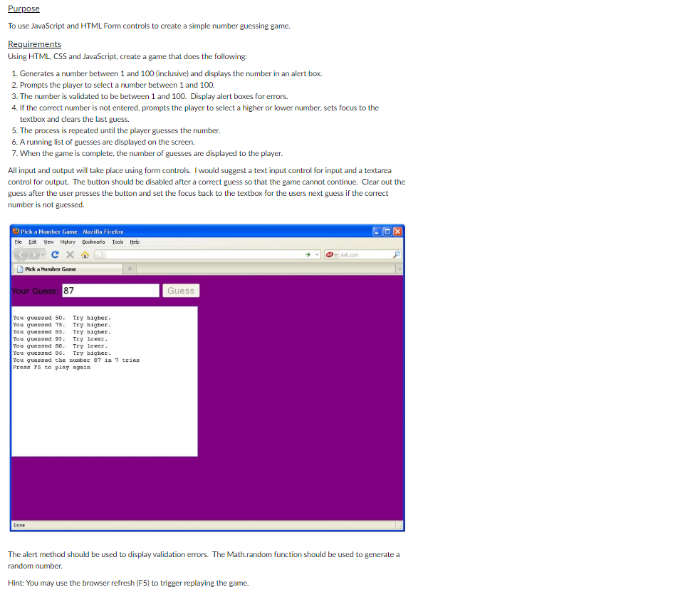Open the Bookmarks menu

[x=93, y=242]
